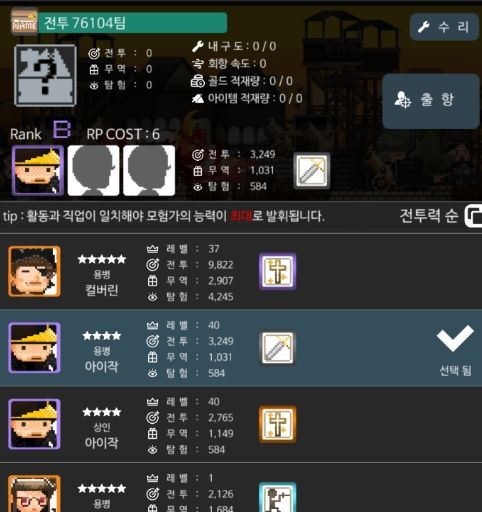
Task: Deselect the checked 아이작 mercenary row
Action: (241, 348)
